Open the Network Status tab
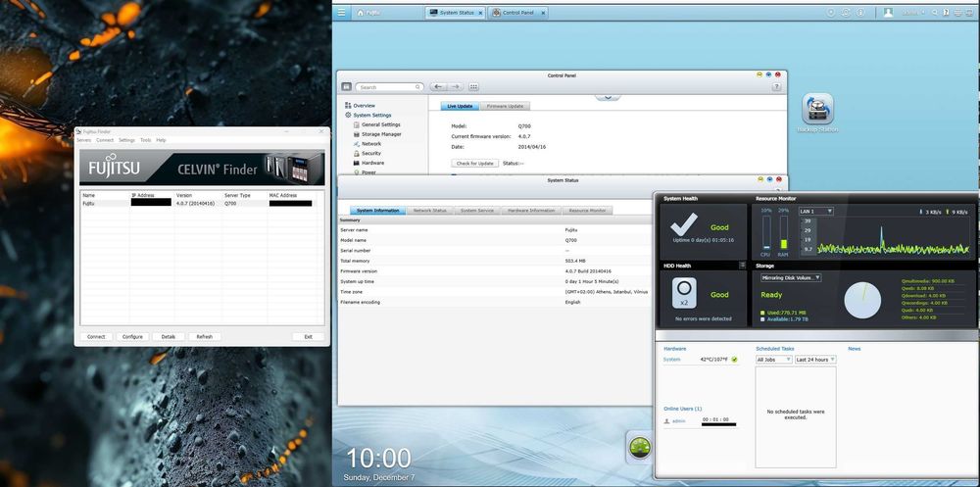This screenshot has width=980, height=487. point(430,211)
